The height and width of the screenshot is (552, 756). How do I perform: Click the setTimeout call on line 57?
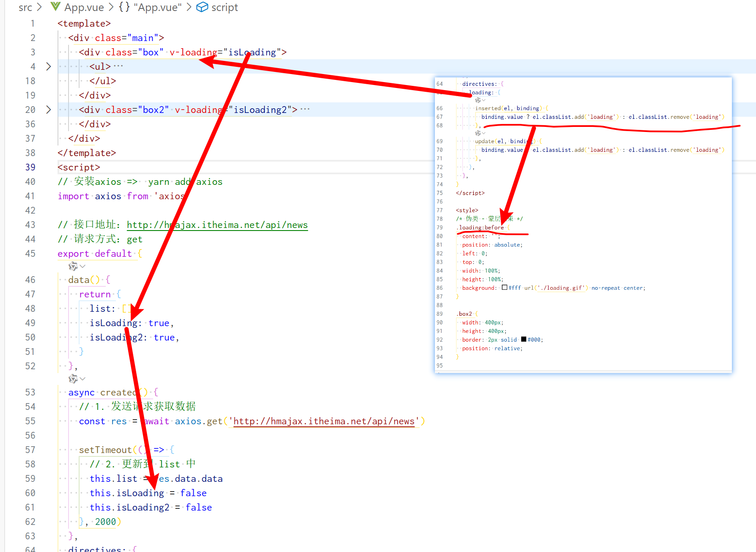[x=105, y=450]
